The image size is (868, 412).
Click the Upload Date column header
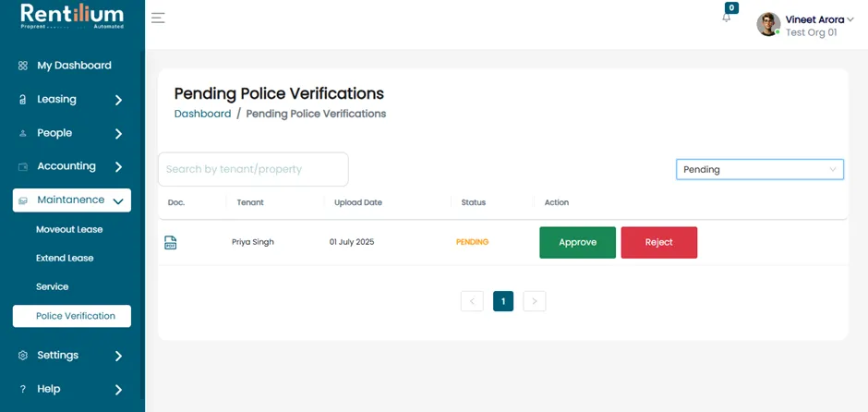click(358, 202)
